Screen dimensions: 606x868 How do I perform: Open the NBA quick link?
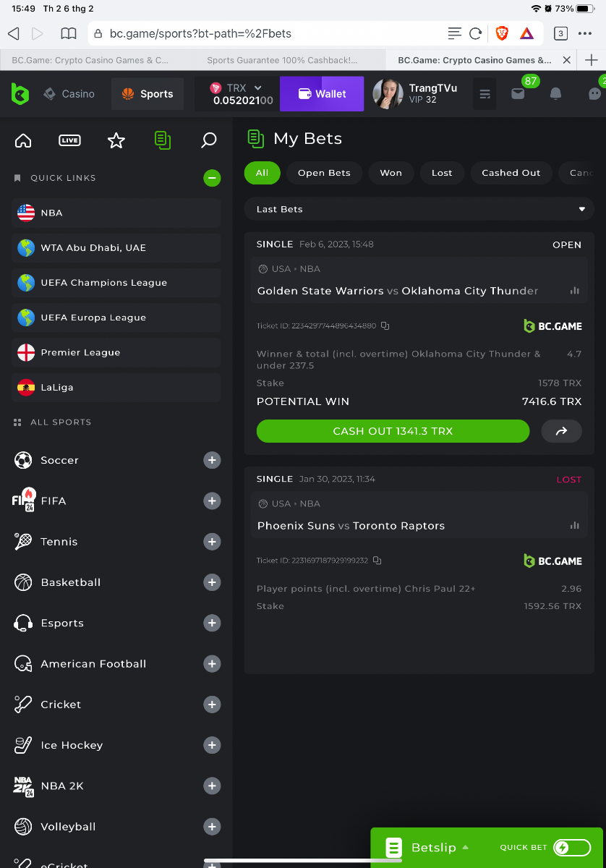click(116, 213)
